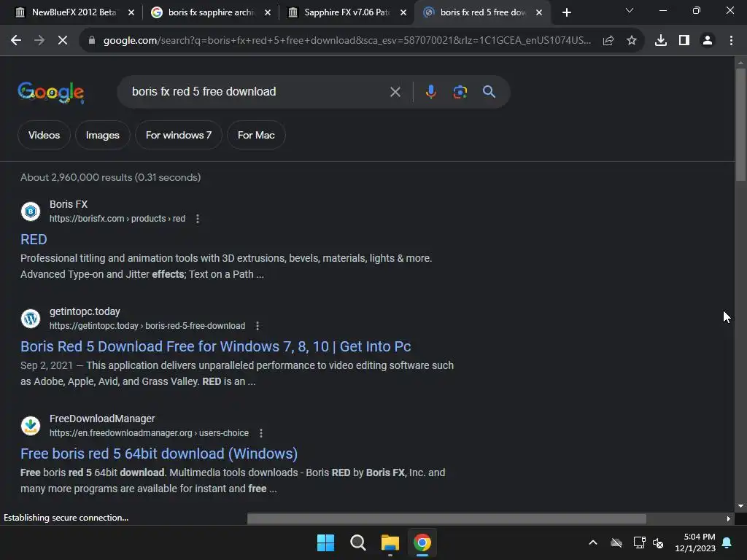The height and width of the screenshot is (560, 747).
Task: Open the taskbar clock and date
Action: (695, 542)
